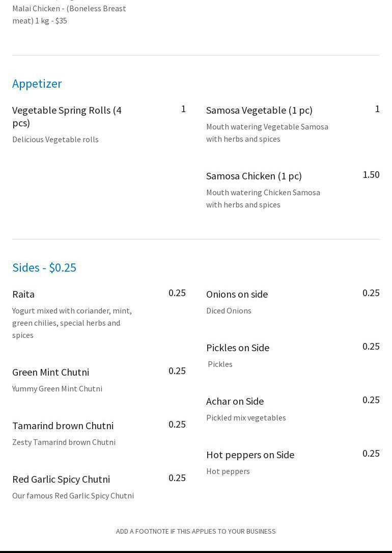Click the Samosa Chicken 1.50 price
The image size is (392, 553).
click(x=371, y=175)
